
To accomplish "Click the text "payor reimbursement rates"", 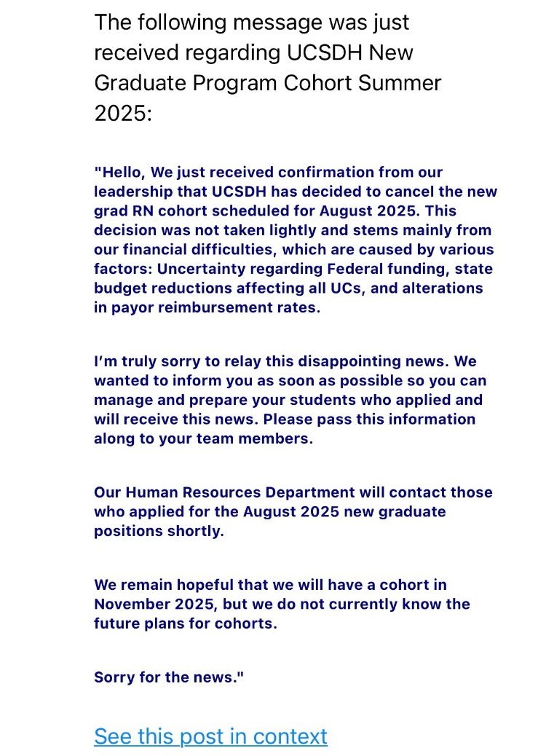I will (213, 307).
